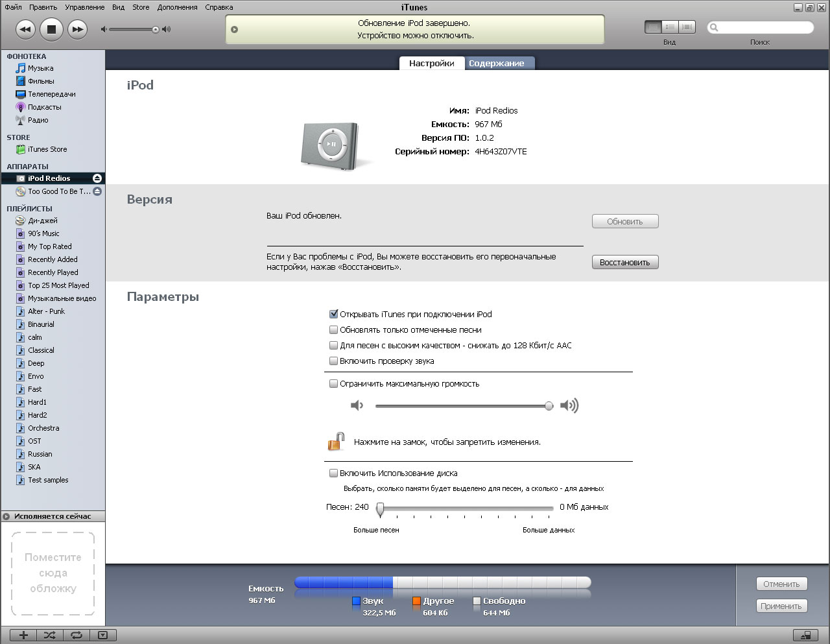Check the снижать до 128 Кбит/с AAC option
The width and height of the screenshot is (830, 644).
click(333, 345)
